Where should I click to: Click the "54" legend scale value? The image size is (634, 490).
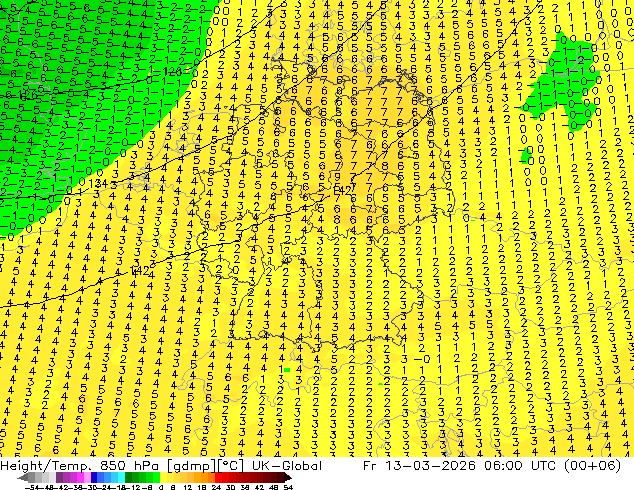[x=288, y=488]
